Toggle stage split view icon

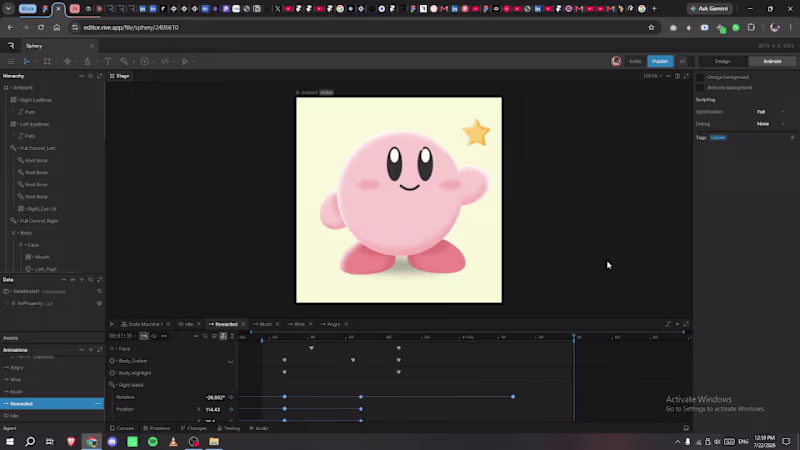(677, 76)
